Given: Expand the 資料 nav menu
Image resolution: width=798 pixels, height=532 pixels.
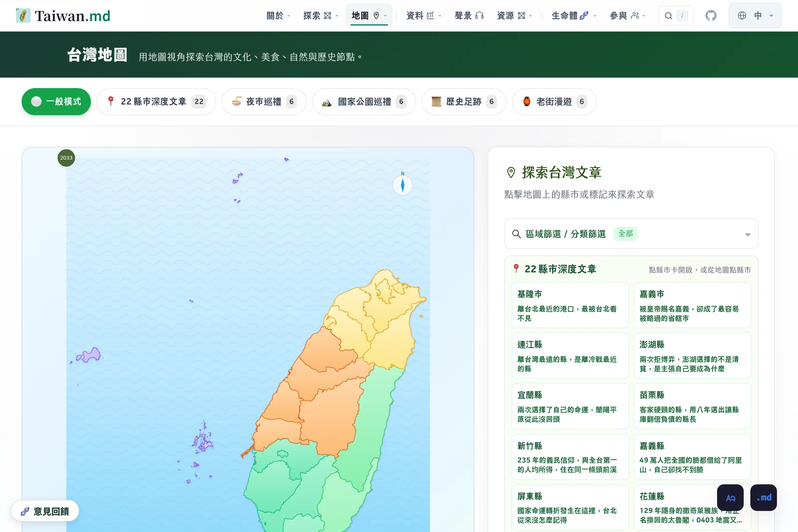Looking at the screenshot, I should point(424,15).
